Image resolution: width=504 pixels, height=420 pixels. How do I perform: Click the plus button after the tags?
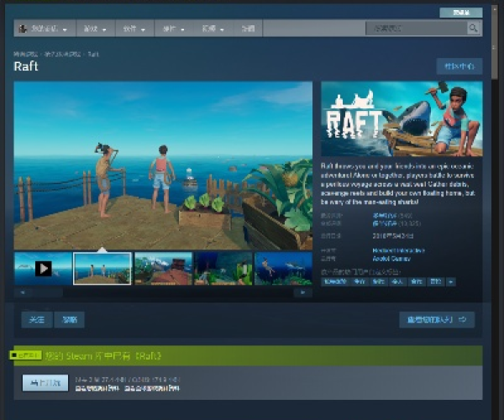[x=451, y=282]
